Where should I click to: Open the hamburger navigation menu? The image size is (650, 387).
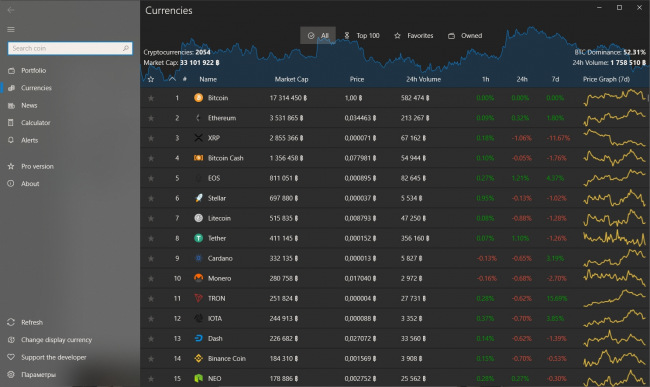[11, 29]
